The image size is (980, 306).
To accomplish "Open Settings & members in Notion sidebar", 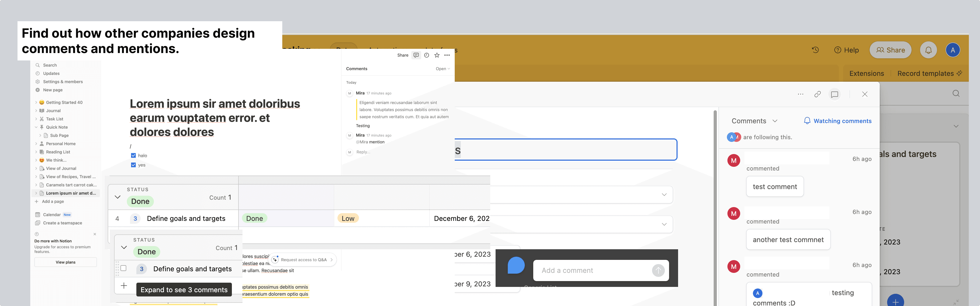I will point(63,82).
